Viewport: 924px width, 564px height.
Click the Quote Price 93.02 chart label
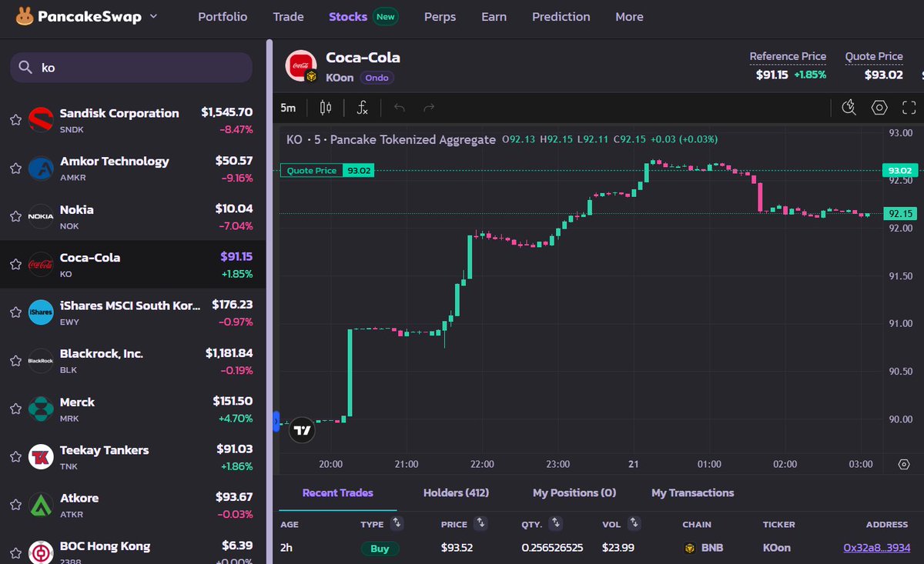327,171
